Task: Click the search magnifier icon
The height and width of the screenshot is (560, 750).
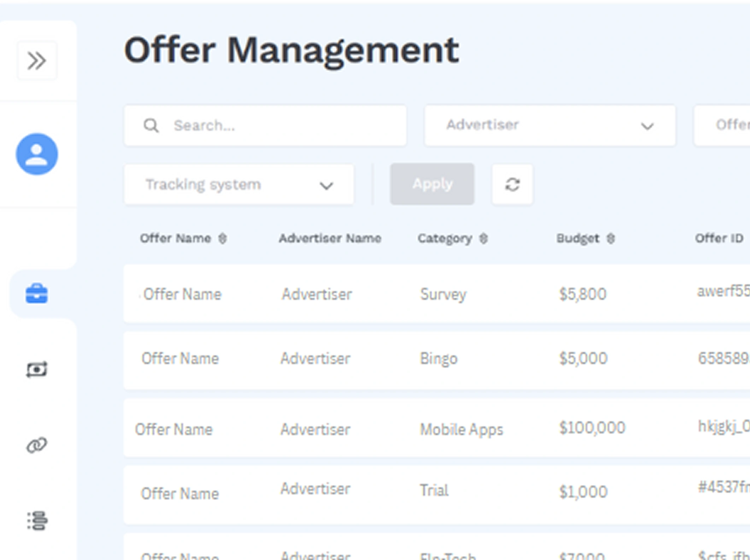Action: click(x=151, y=125)
